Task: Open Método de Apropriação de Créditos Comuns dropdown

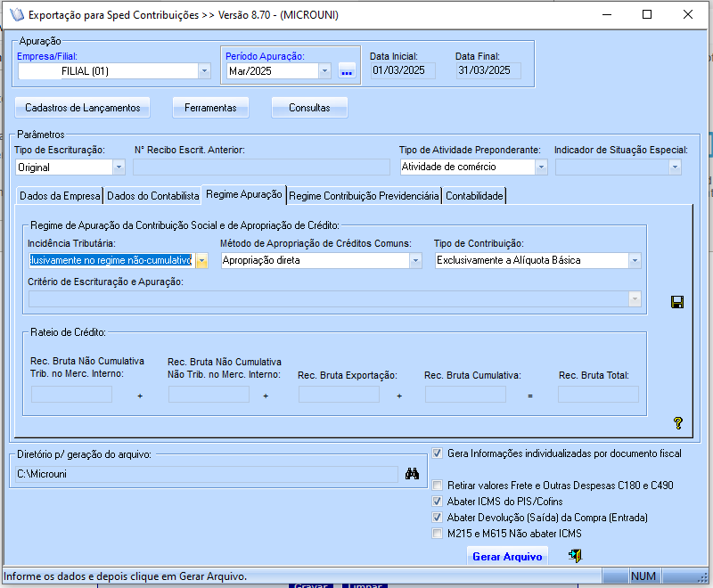Action: tap(415, 260)
